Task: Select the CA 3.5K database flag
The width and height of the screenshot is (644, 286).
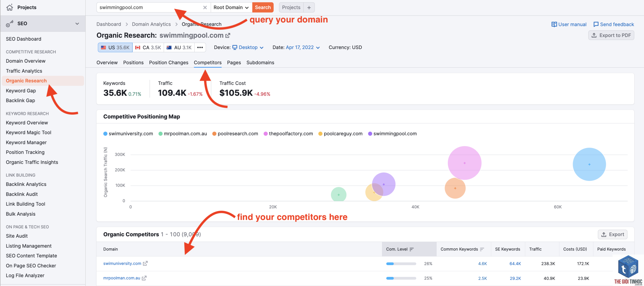Action: (x=148, y=48)
